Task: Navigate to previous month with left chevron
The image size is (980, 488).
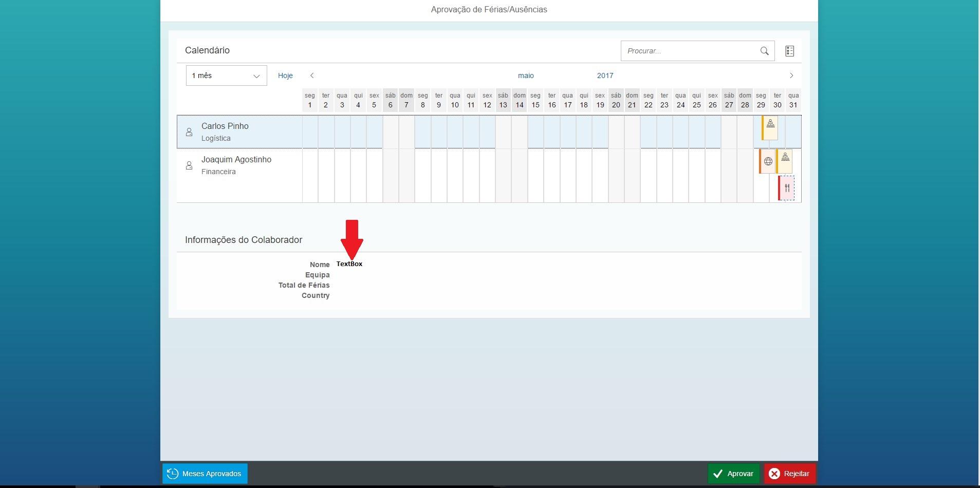Action: click(x=312, y=76)
